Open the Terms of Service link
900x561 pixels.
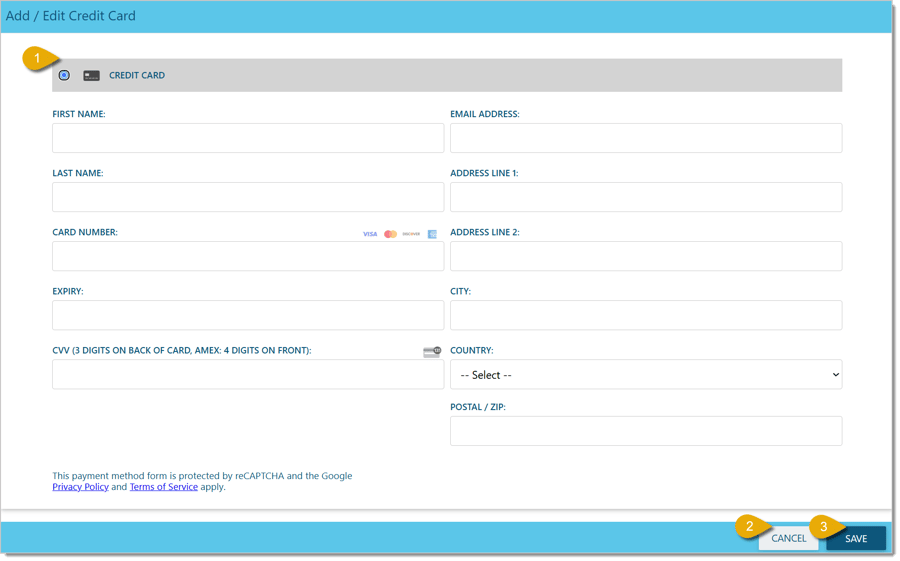(164, 487)
